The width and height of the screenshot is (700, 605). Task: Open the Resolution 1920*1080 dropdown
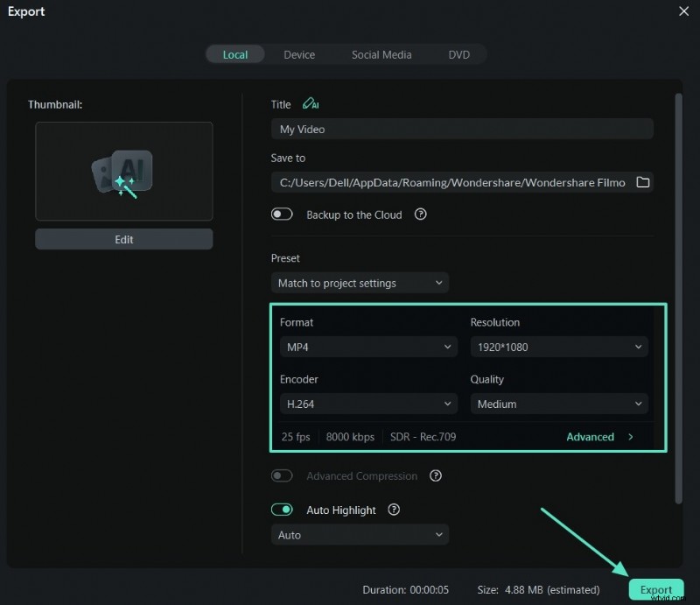(559, 347)
